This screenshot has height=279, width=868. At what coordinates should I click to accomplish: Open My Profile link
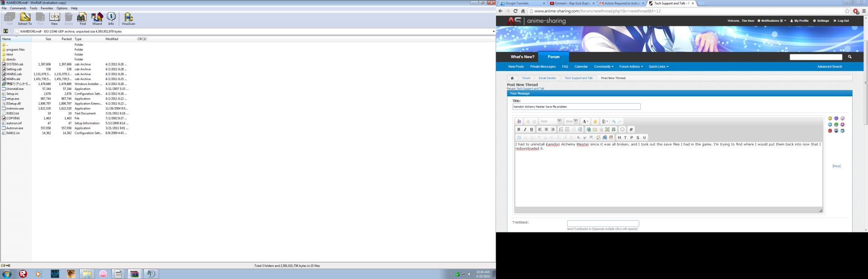point(799,20)
